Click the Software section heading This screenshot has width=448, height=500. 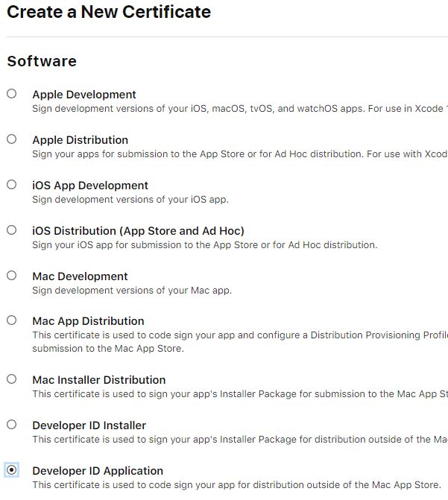(42, 61)
